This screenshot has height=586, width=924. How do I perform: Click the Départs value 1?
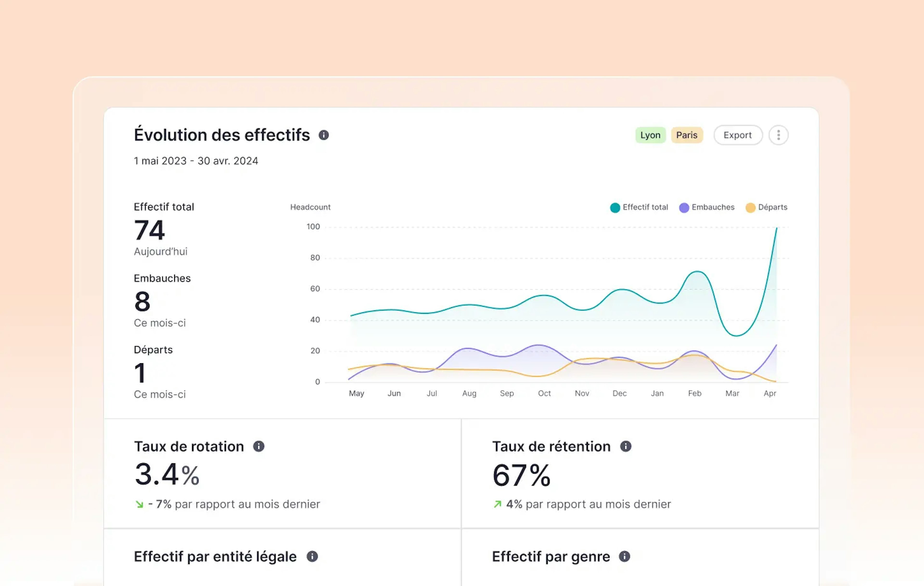[x=140, y=373]
